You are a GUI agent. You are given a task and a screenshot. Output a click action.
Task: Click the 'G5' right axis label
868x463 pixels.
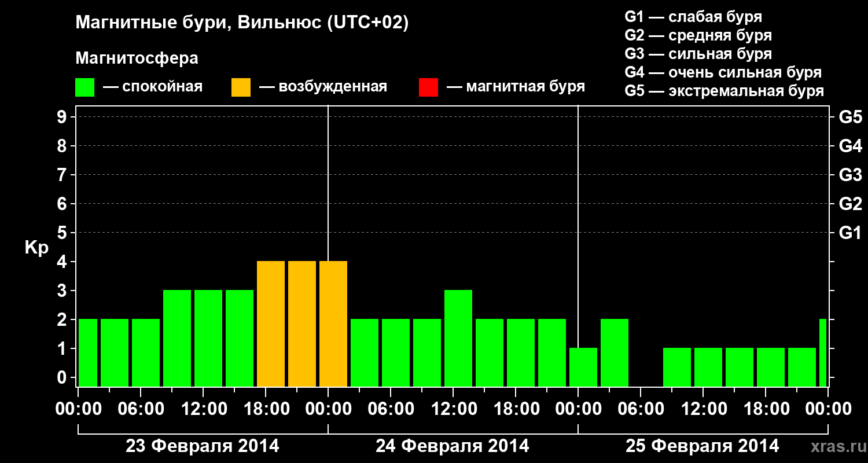pyautogui.click(x=850, y=117)
